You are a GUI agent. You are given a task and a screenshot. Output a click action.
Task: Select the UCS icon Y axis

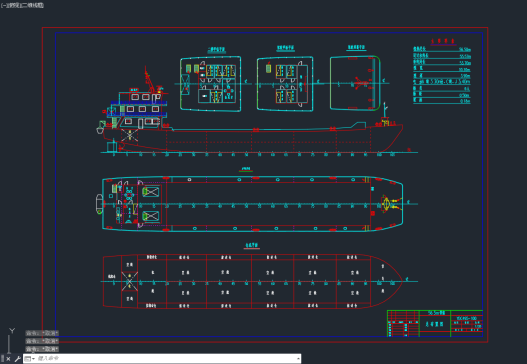(12, 331)
